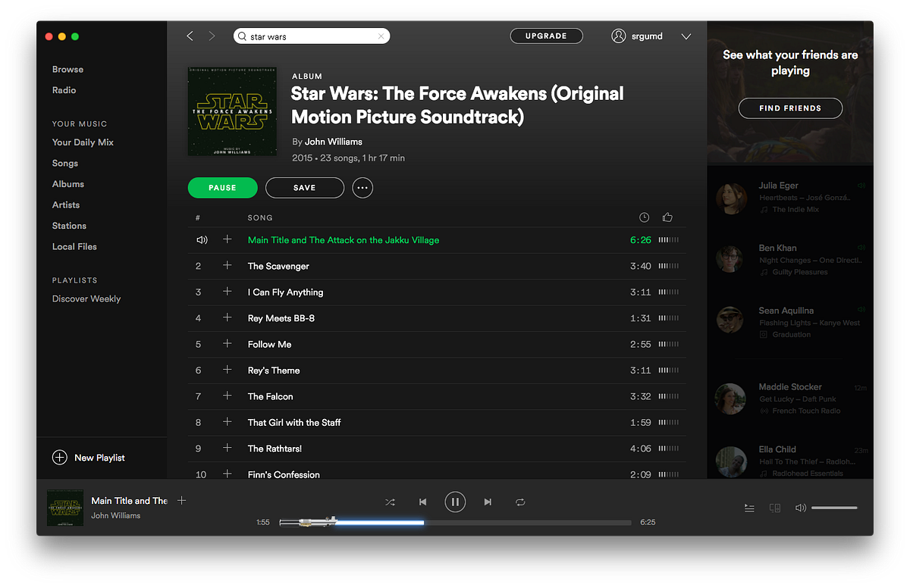Open the play queue icon
The image size is (910, 588).
coord(749,508)
